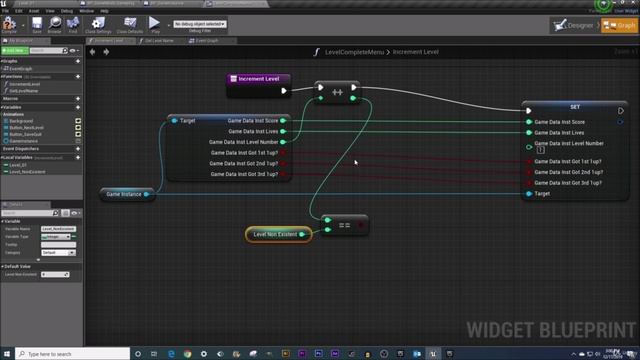Click the Save toolbar icon

point(37,24)
